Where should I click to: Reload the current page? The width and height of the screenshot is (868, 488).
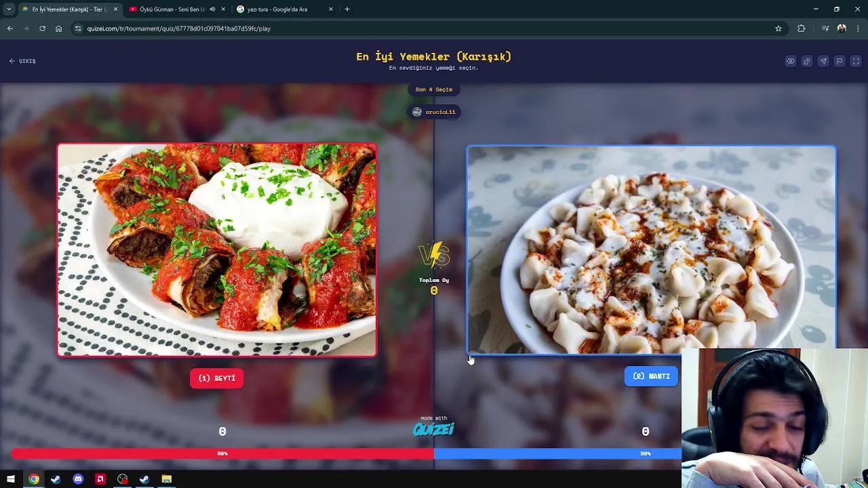coord(42,28)
